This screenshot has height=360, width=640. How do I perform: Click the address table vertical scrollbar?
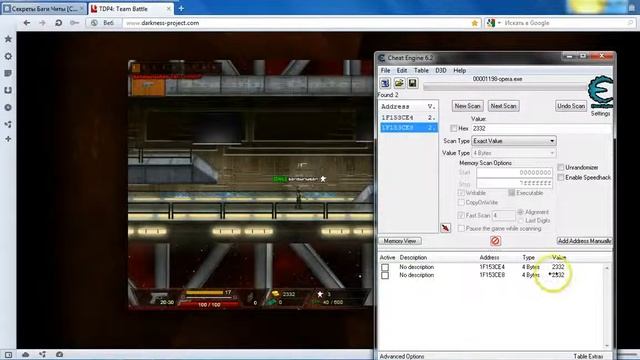(x=607, y=306)
